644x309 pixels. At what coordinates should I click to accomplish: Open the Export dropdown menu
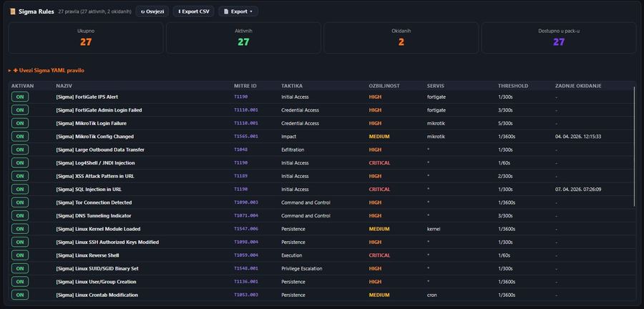coord(238,11)
